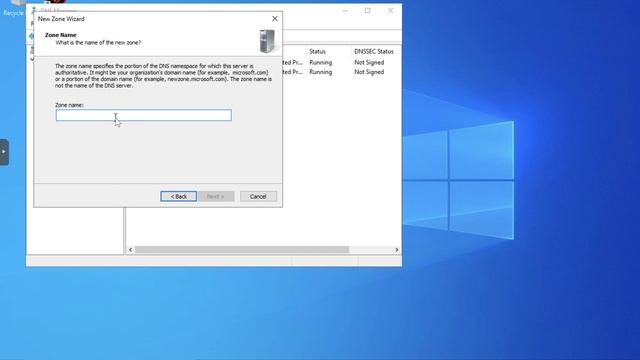Click the horizontal scrollbar right arrow
The image size is (640, 360).
point(396,249)
